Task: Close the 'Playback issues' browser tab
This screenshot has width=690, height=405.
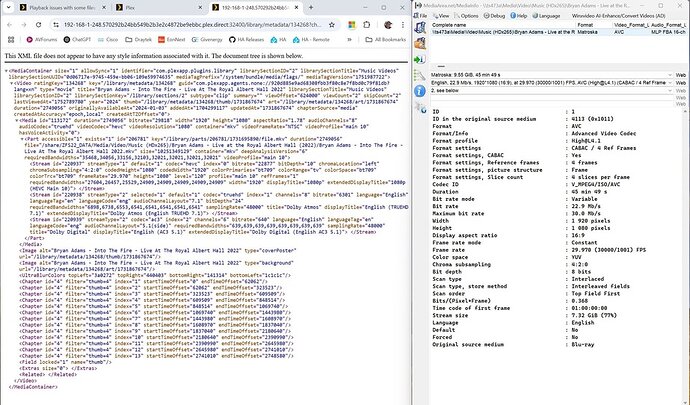Action: click(x=104, y=7)
